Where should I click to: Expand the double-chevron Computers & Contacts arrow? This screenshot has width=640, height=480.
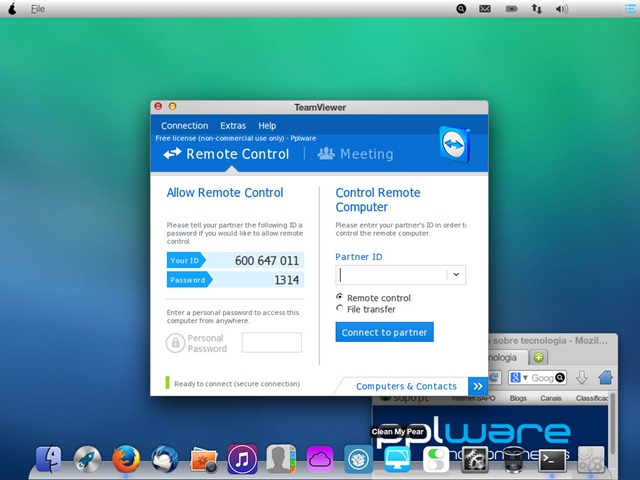478,386
